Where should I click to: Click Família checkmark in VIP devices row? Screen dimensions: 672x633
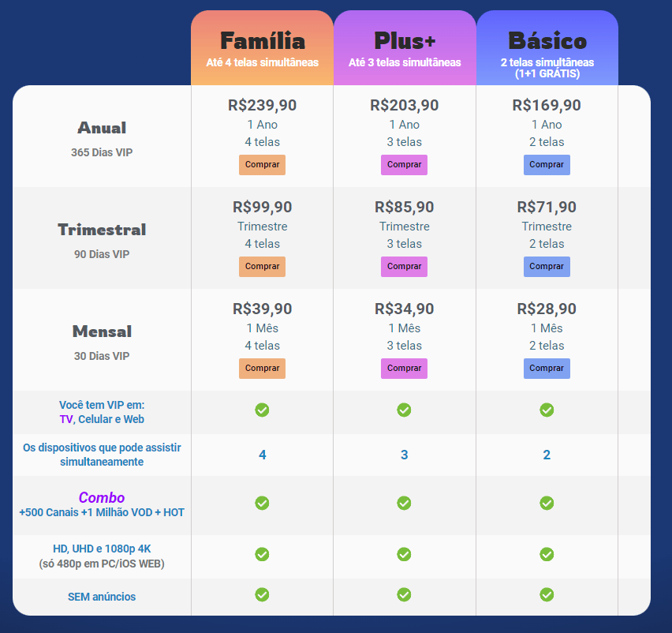262,410
